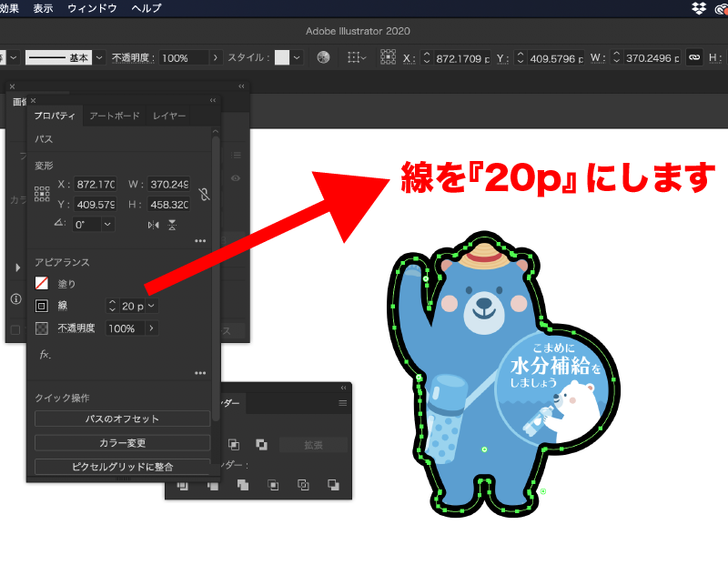Click the ピクセルグリッドに整合 button
Image resolution: width=728 pixels, height=565 pixels.
click(123, 467)
